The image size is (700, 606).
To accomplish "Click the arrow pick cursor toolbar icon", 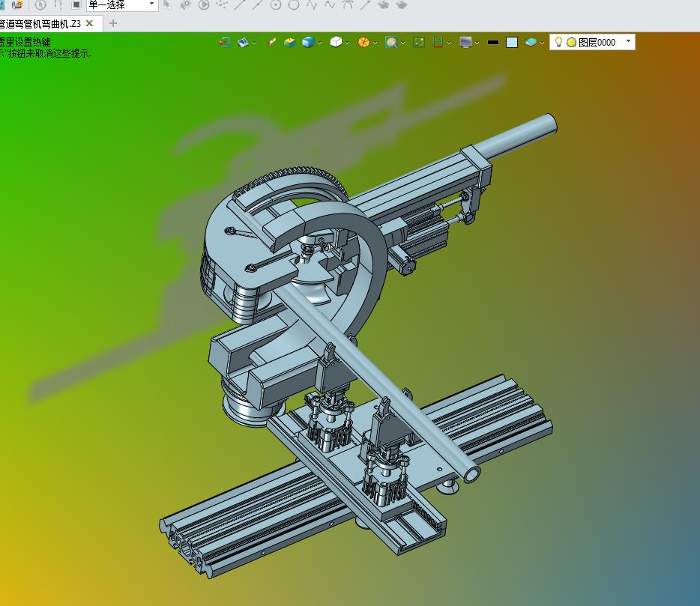I will pos(167,5).
